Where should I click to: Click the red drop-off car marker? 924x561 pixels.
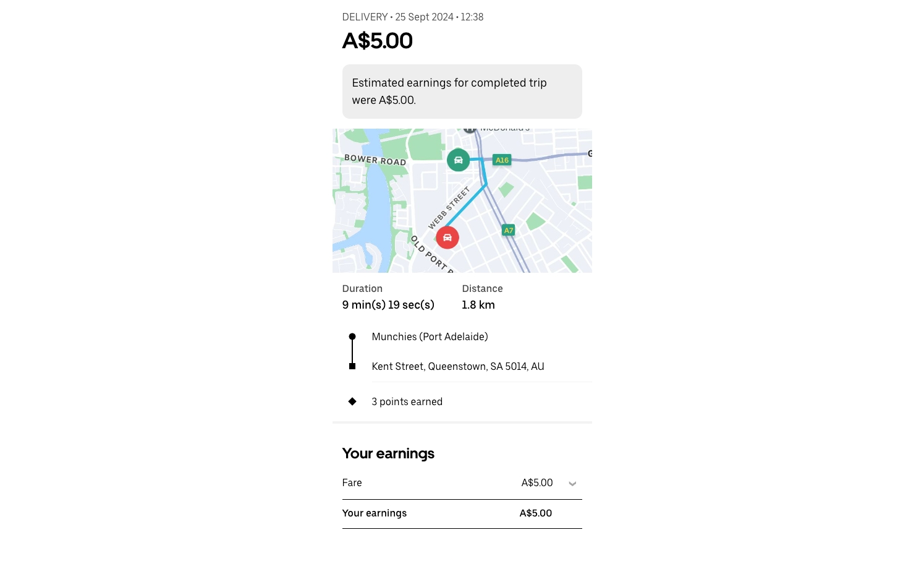click(447, 238)
